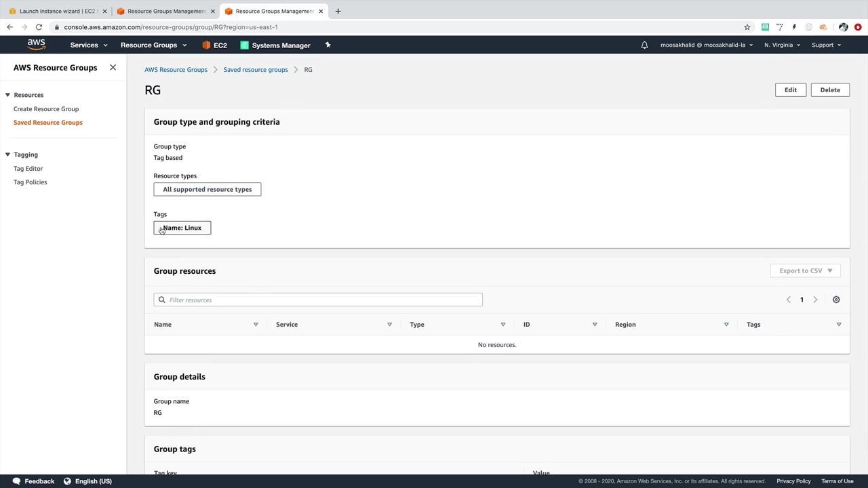This screenshot has width=868, height=488.
Task: Click the browser back arrow
Action: click(9, 27)
